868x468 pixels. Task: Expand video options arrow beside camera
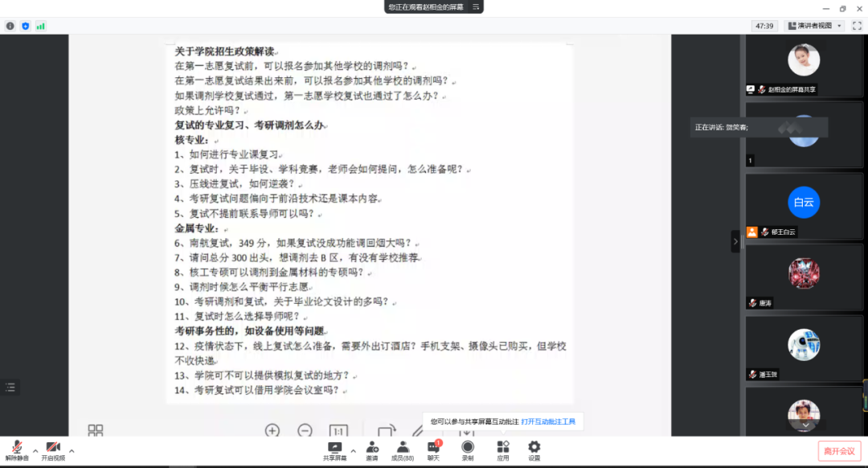coord(72,450)
